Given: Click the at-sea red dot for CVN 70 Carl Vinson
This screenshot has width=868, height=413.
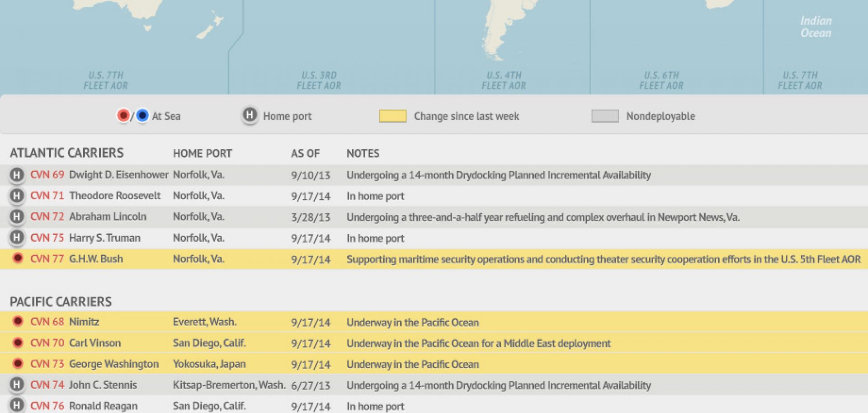Looking at the screenshot, I should 18,343.
